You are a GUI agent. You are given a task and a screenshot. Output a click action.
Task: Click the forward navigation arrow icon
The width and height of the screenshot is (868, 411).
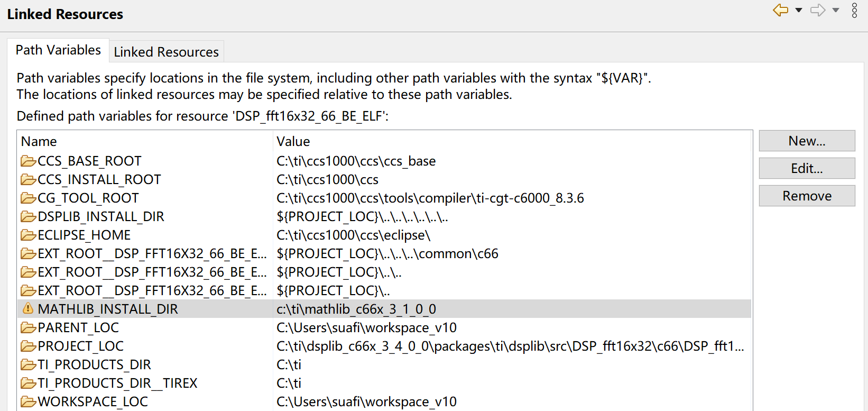[818, 10]
